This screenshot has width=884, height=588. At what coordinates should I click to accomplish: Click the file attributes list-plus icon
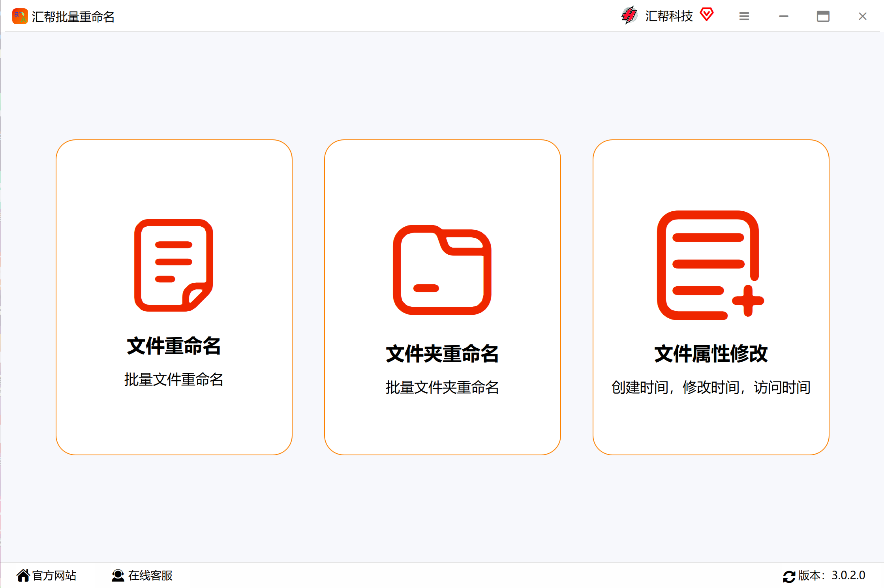coord(709,265)
